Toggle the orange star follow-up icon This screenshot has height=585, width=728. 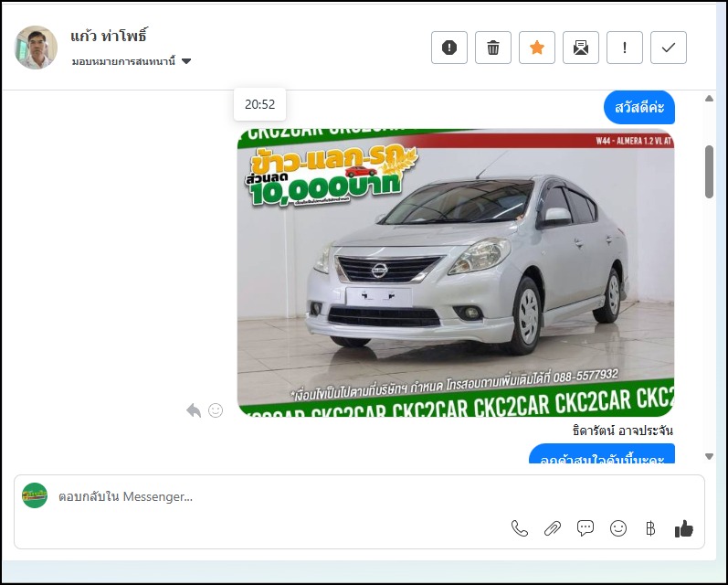tap(537, 48)
